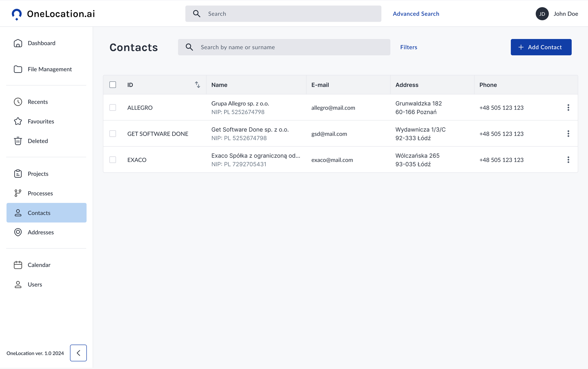Navigate to Processes

[47, 193]
